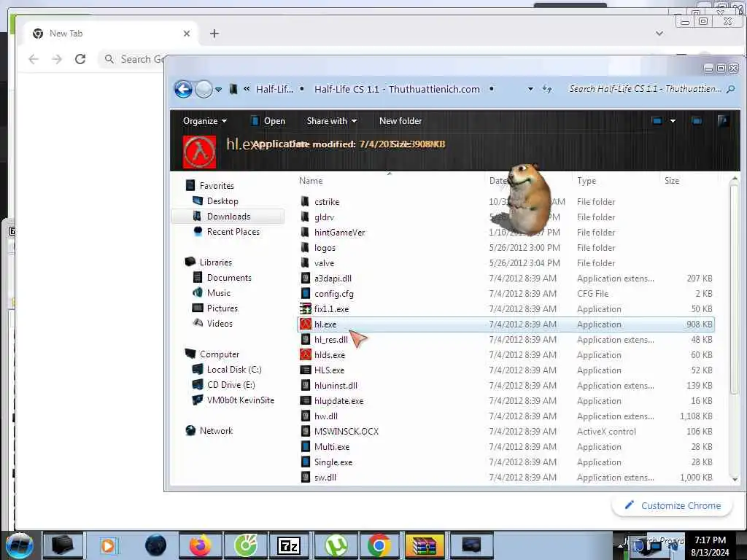Click the refresh address bar icon
The height and width of the screenshot is (560, 747).
tap(547, 89)
